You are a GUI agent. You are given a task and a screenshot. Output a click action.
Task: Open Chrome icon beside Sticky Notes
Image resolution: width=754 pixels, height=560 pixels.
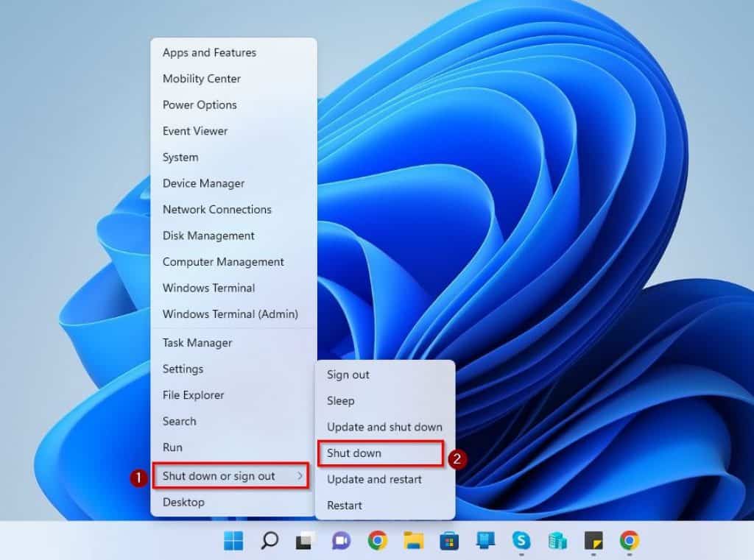pyautogui.click(x=630, y=541)
